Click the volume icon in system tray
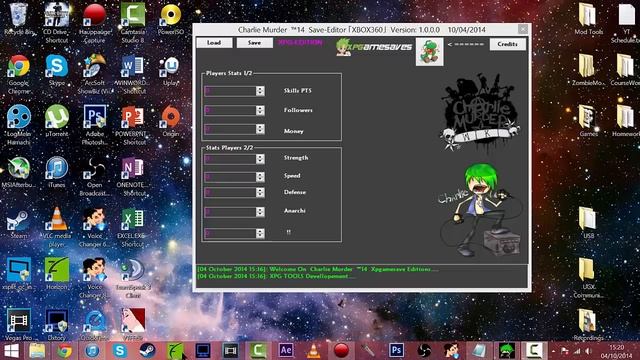 click(x=588, y=351)
